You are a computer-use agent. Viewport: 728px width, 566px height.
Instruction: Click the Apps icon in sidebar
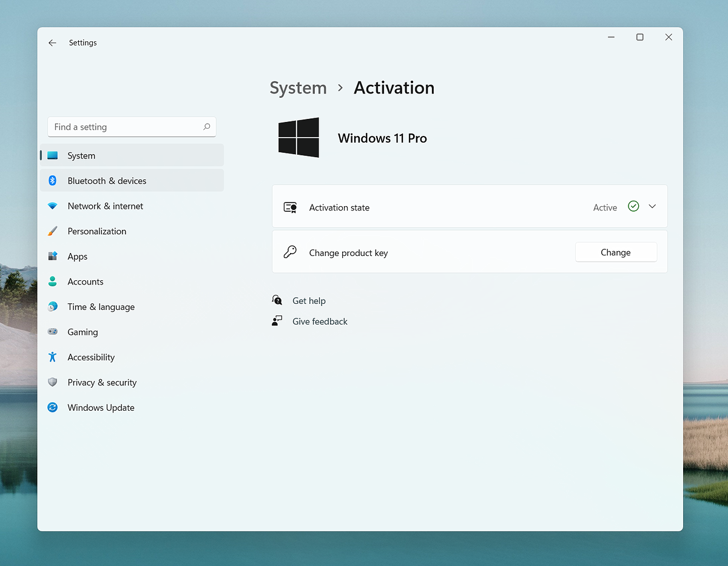[x=53, y=257]
